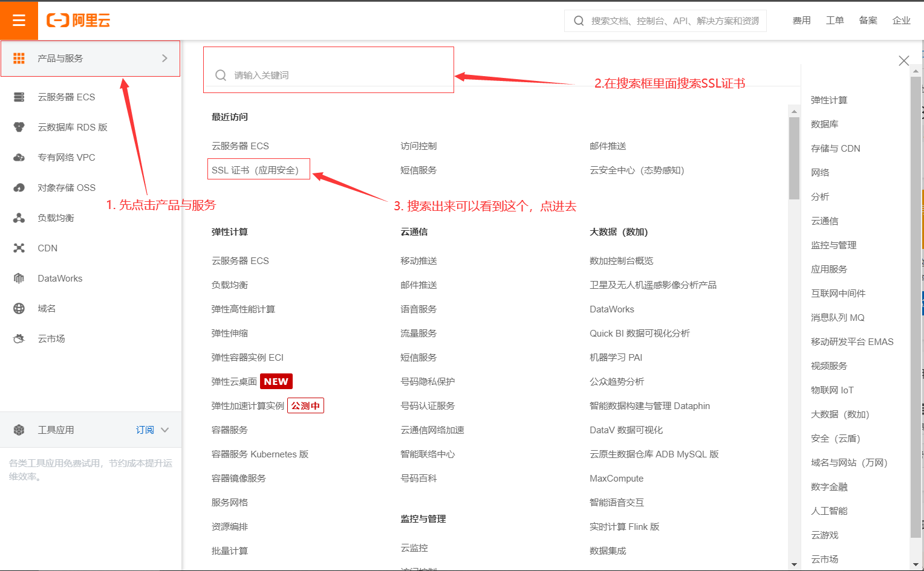Open 弹性云桌面 marked with NEW badge
The image size is (924, 571).
point(233,381)
